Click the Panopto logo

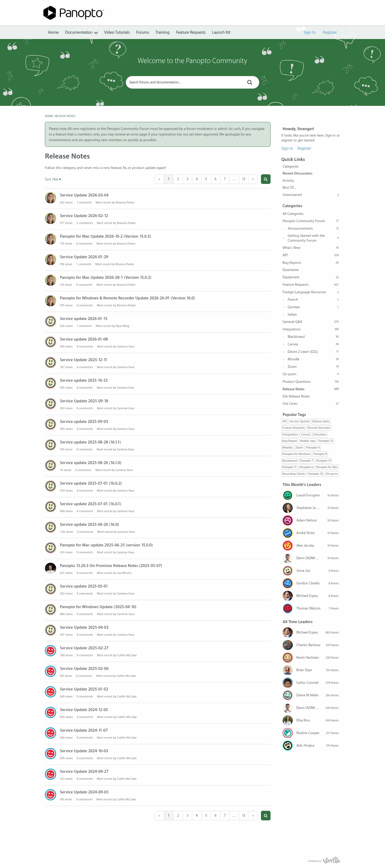coord(74,13)
